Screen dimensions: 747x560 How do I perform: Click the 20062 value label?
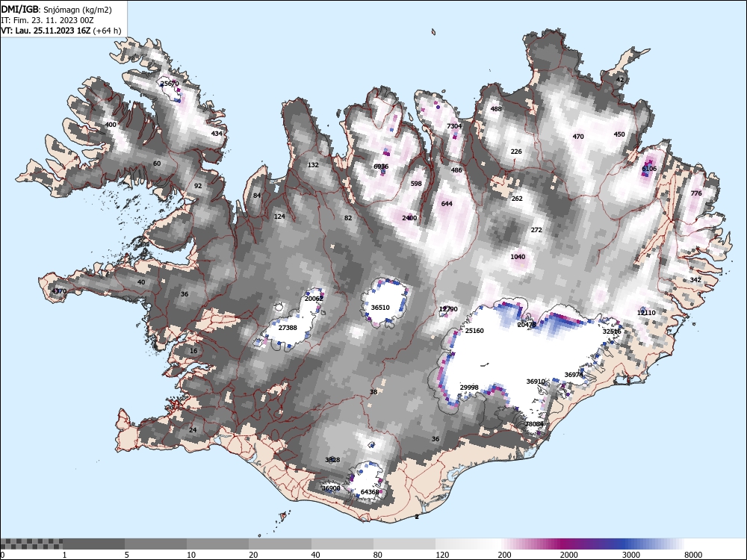(314, 299)
